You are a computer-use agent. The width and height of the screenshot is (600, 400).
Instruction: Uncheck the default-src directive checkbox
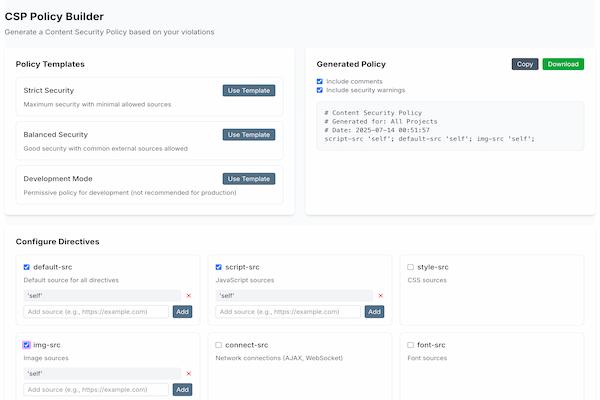[26, 267]
